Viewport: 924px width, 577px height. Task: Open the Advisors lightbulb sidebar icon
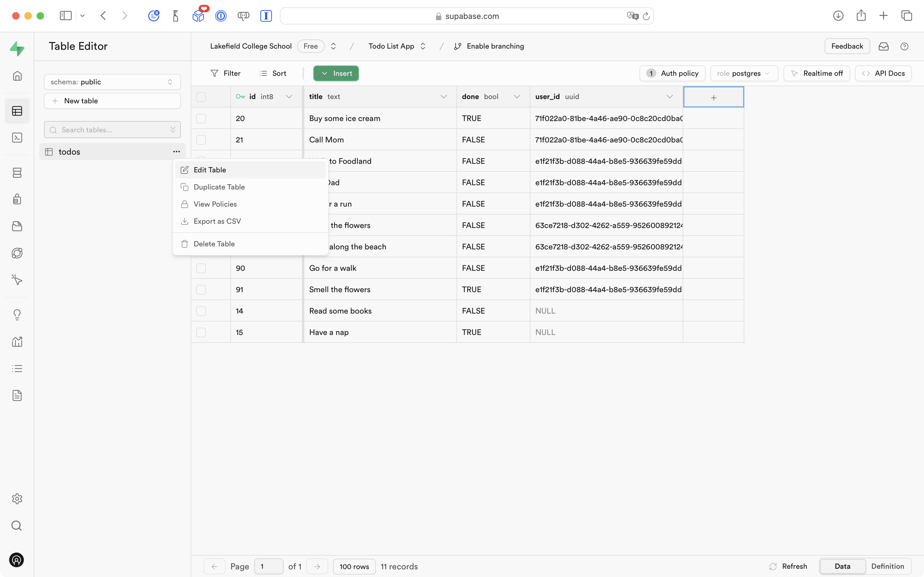point(17,314)
